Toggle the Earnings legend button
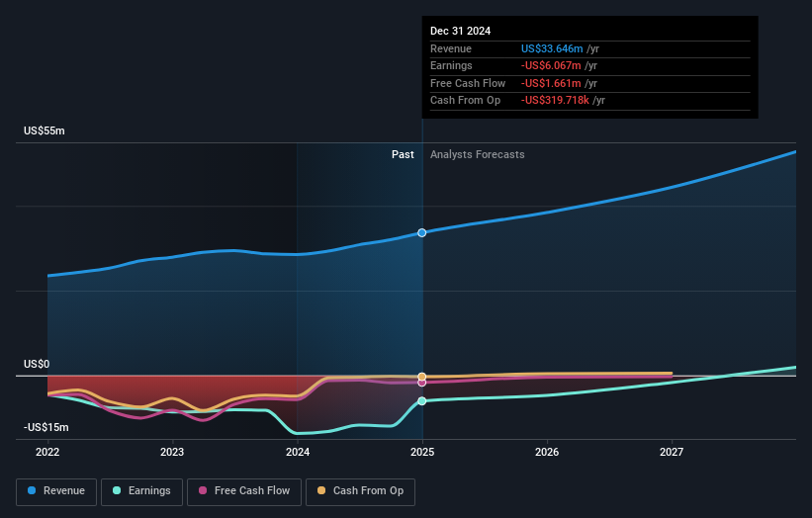 141,491
